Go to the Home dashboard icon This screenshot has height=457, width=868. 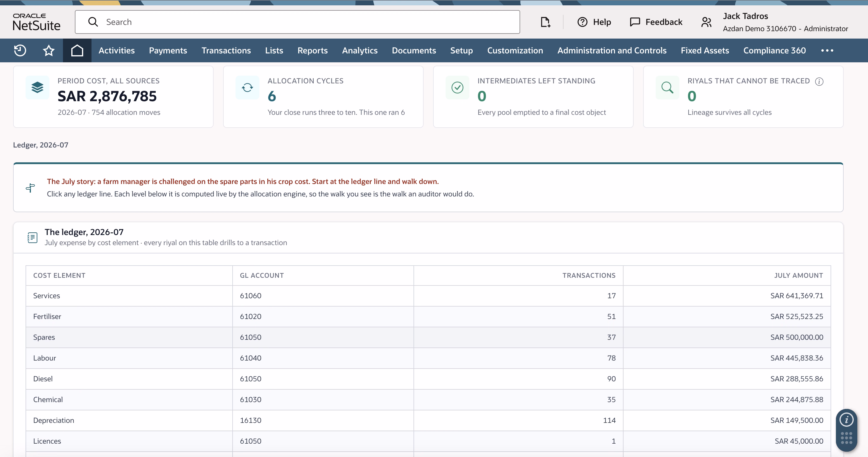pos(77,50)
